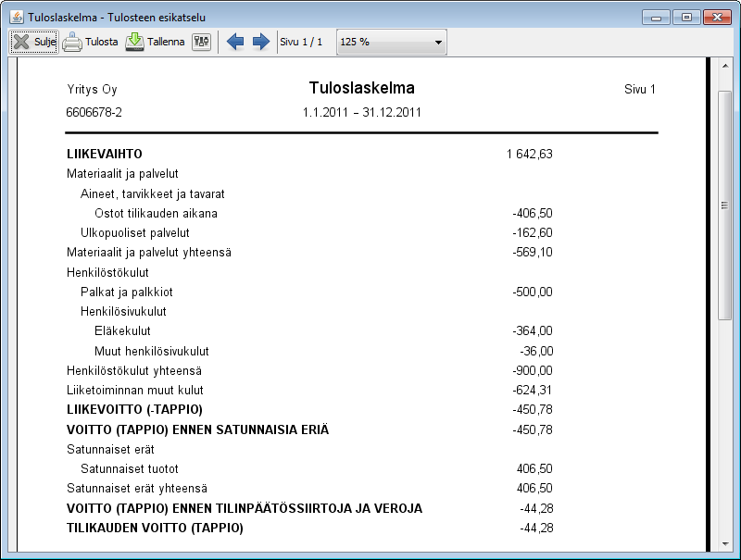Image resolution: width=741 pixels, height=560 pixels.
Task: Maximize the Tuloslaskelma window
Action: pos(686,18)
